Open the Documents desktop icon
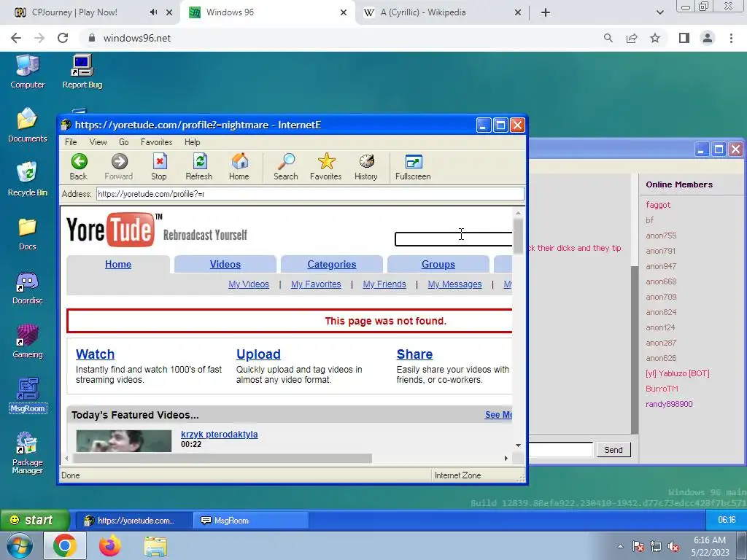This screenshot has width=747, height=560. [x=28, y=125]
